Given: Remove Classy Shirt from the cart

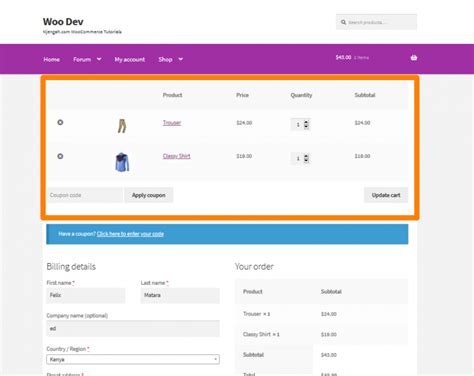Looking at the screenshot, I should (60, 156).
